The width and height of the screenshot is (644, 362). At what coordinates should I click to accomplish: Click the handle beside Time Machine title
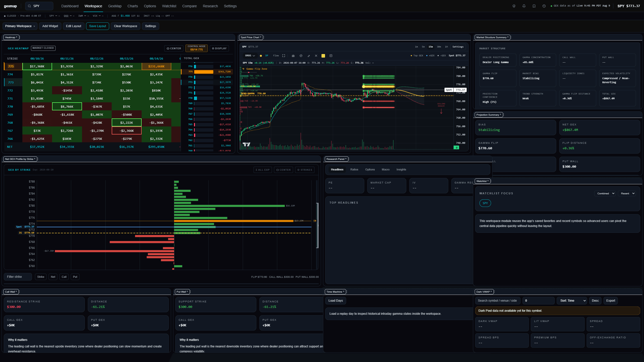click(x=347, y=292)
